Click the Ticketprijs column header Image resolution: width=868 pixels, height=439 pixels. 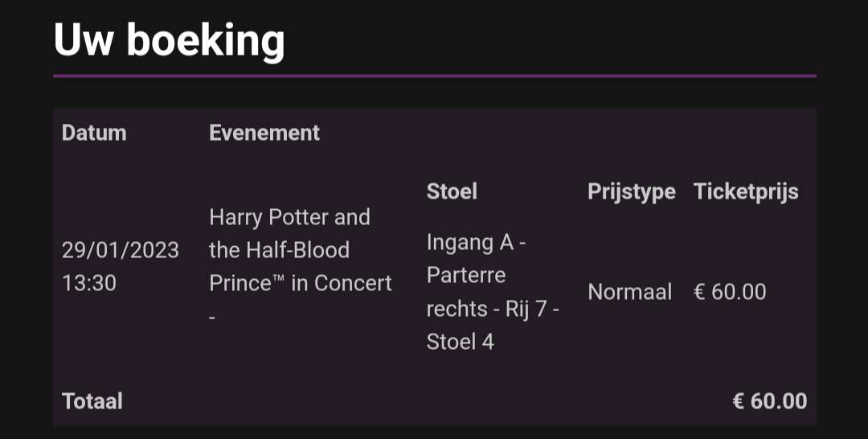746,192
